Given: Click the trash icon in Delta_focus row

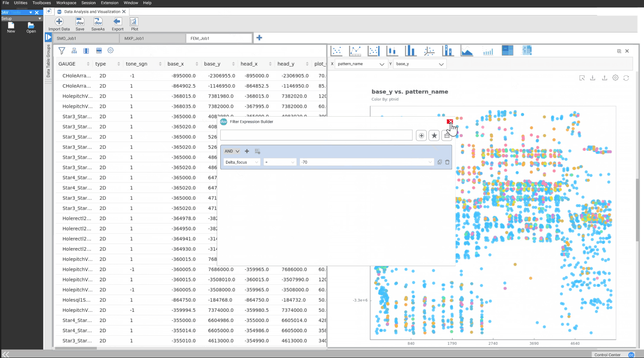Looking at the screenshot, I should pos(447,162).
